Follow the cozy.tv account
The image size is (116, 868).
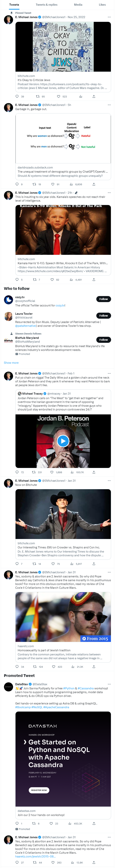tap(103, 299)
